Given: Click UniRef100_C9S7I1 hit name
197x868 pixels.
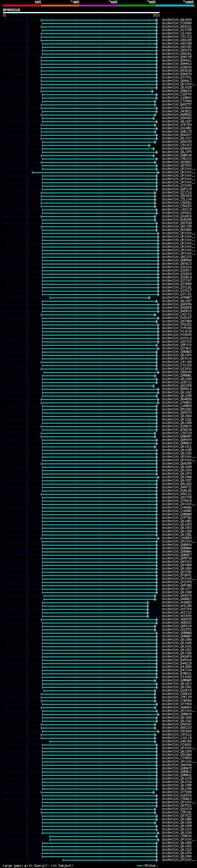Looking at the screenshot, I should [x=177, y=315].
